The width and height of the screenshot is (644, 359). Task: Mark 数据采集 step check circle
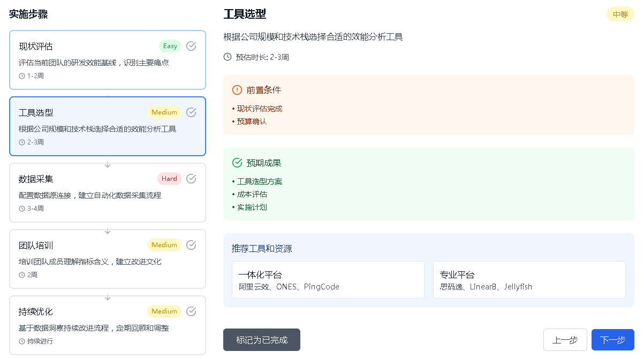(191, 179)
